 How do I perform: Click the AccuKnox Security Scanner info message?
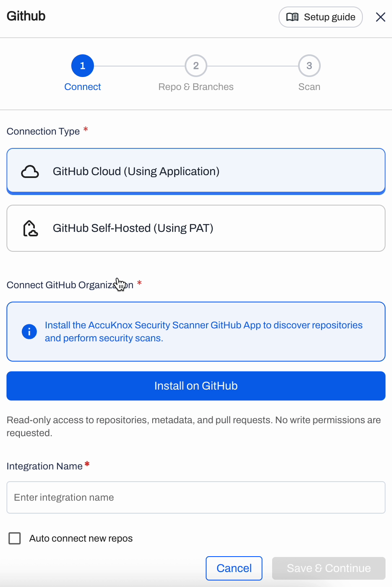[204, 332]
